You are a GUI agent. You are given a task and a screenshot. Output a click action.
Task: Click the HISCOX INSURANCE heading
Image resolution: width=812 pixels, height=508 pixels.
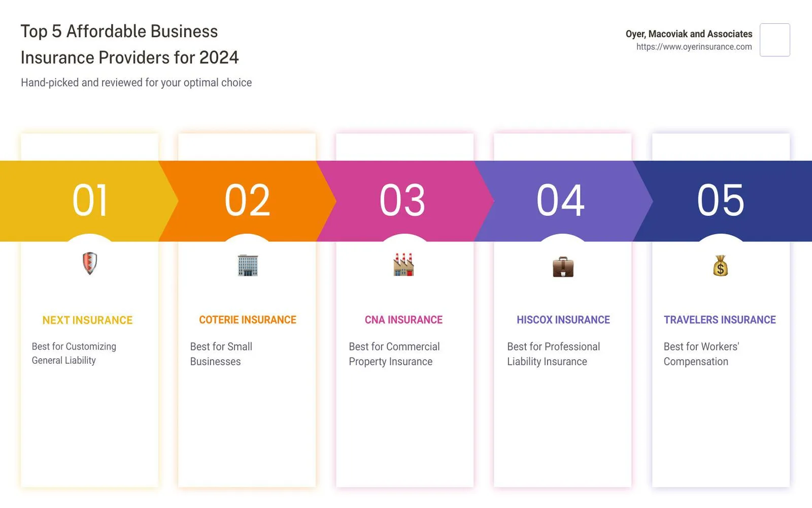tap(563, 320)
